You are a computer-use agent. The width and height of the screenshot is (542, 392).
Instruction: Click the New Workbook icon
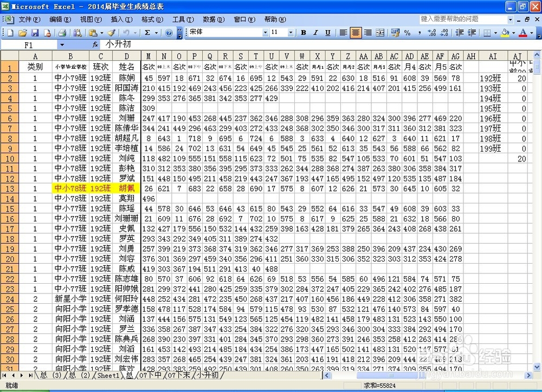click(x=10, y=32)
